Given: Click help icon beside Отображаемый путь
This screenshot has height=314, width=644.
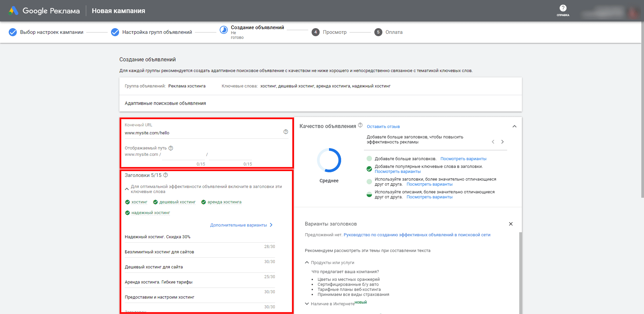Looking at the screenshot, I should tap(171, 148).
